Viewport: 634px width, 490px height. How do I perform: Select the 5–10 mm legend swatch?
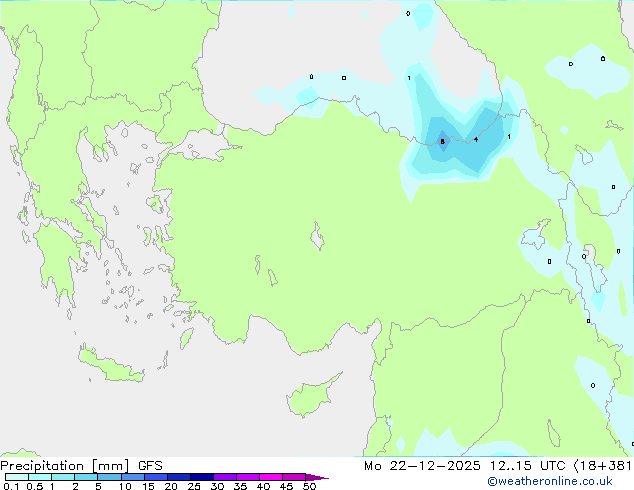109,477
